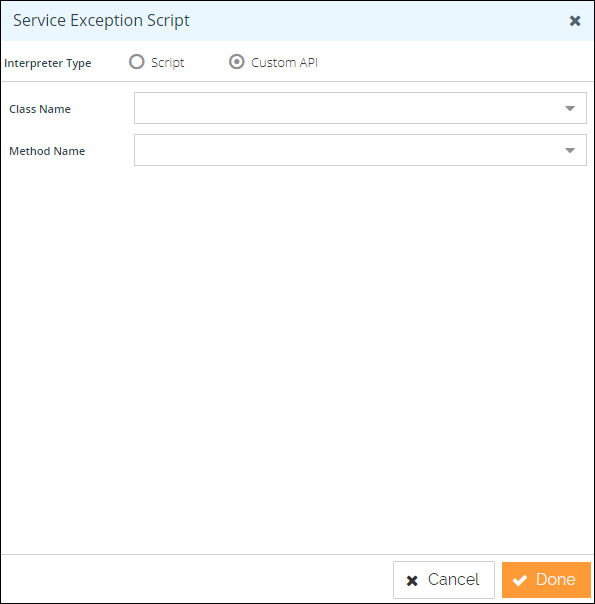The width and height of the screenshot is (595, 604).
Task: Click the X icon inside Cancel button
Action: click(x=412, y=581)
